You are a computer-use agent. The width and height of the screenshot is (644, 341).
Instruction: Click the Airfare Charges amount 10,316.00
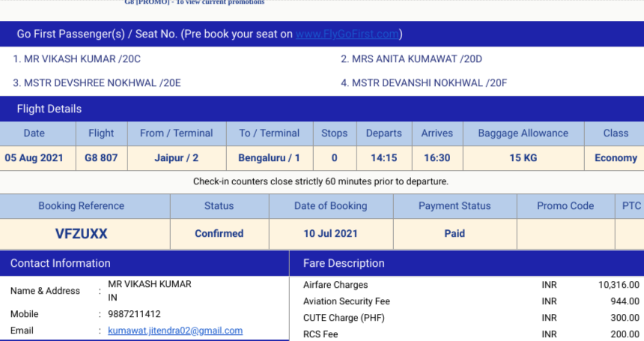click(x=619, y=285)
